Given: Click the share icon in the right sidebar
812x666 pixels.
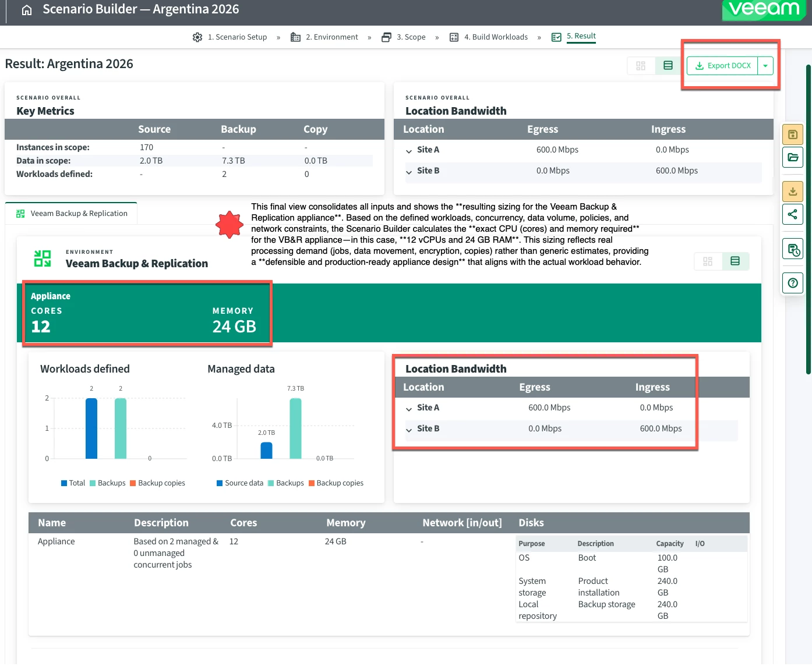Looking at the screenshot, I should [x=792, y=214].
